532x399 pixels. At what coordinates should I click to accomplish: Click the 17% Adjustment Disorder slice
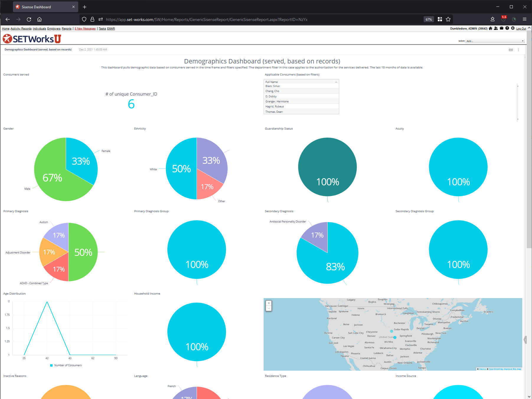tap(49, 252)
